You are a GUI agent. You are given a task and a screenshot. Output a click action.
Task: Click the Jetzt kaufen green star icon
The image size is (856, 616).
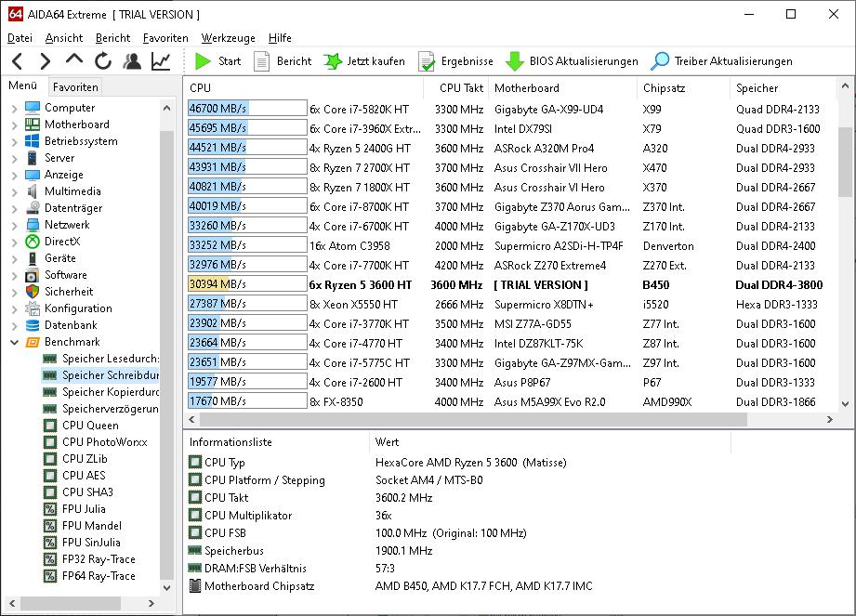pyautogui.click(x=333, y=61)
